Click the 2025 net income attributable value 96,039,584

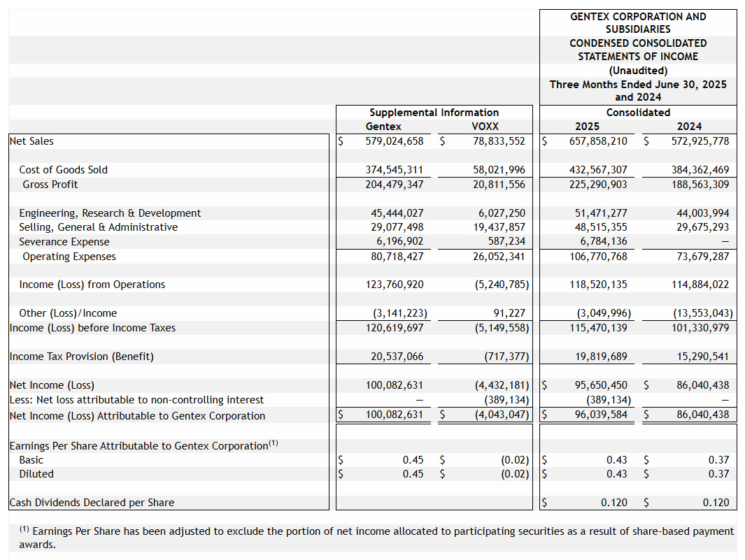[x=598, y=415]
